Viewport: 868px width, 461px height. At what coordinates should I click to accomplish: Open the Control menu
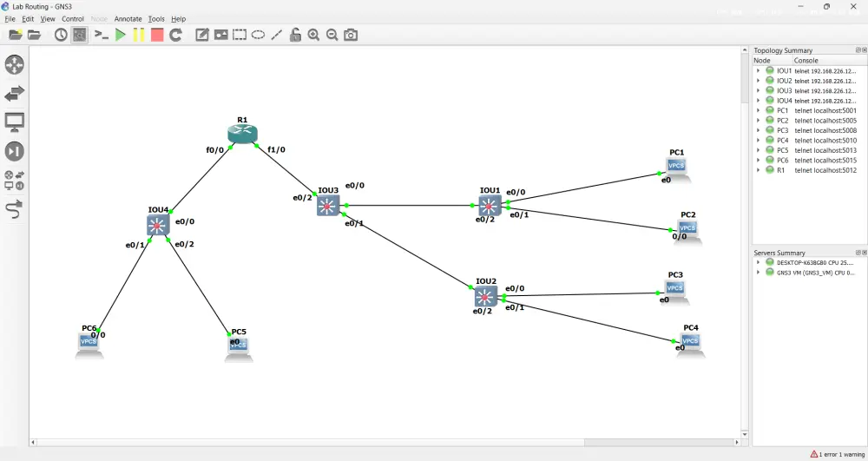pos(73,19)
